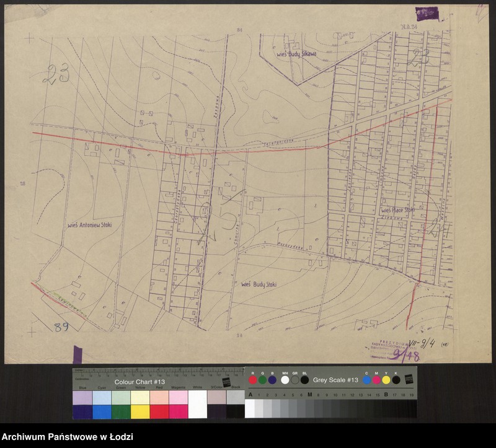
Task: Click the red R circle on grey scale
Action: tap(253, 380)
